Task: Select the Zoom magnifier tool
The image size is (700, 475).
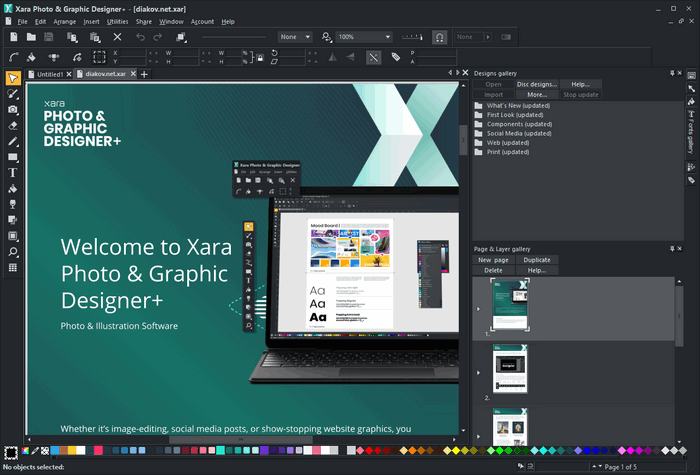Action: [13, 251]
